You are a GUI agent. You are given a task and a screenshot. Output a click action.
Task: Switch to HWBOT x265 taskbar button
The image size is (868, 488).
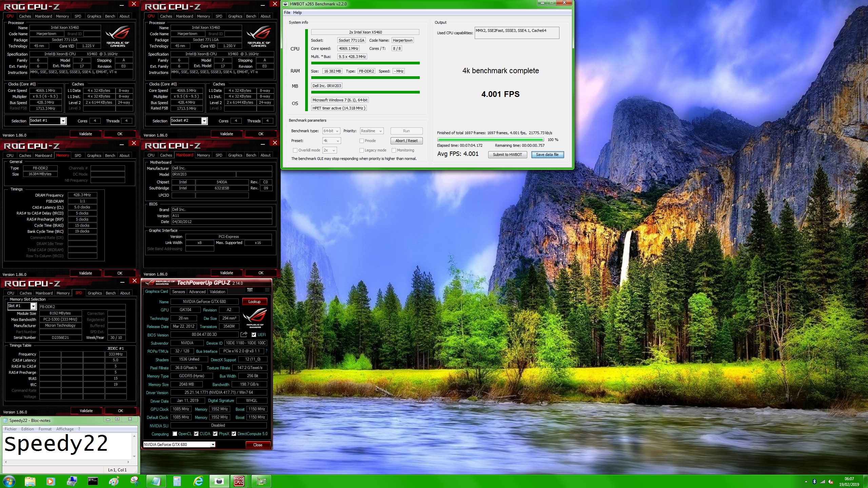click(x=219, y=481)
